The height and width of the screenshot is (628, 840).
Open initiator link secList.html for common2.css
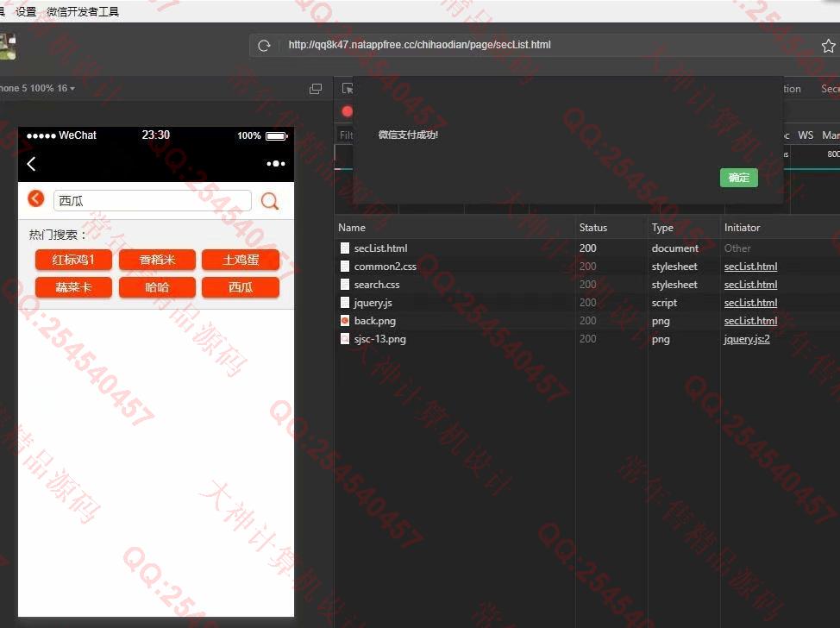pos(750,267)
